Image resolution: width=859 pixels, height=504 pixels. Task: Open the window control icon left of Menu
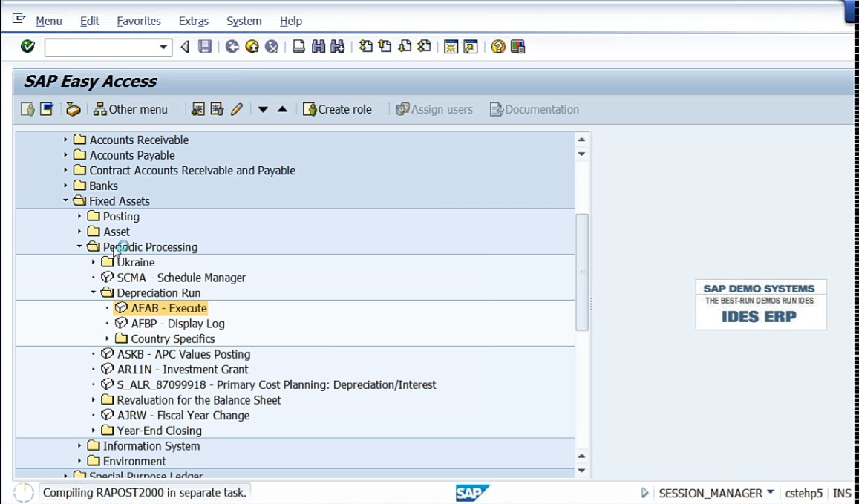point(19,19)
